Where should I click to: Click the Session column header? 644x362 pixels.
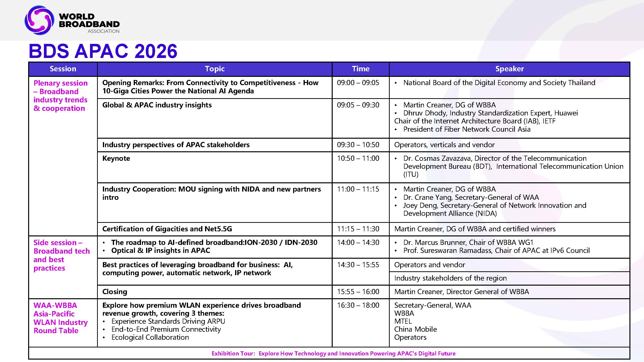pyautogui.click(x=63, y=69)
